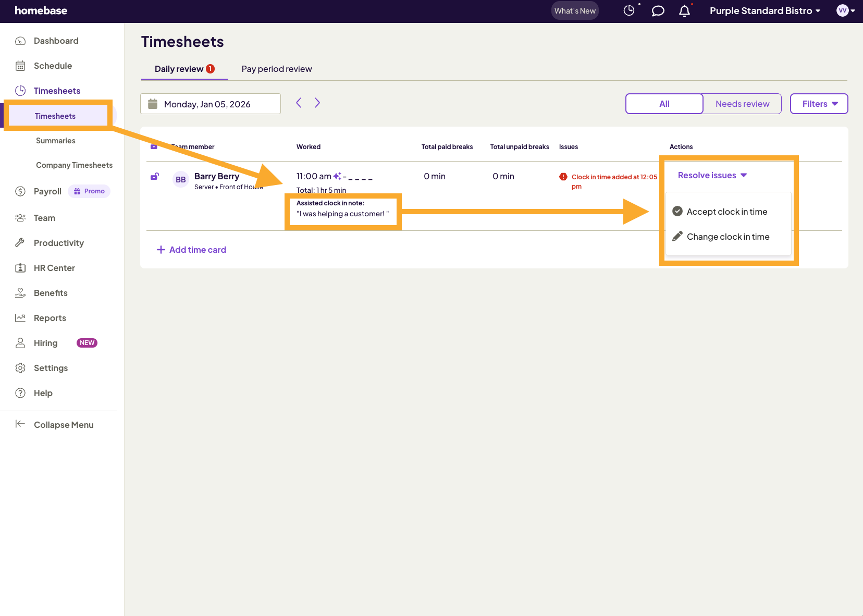Image resolution: width=863 pixels, height=616 pixels.
Task: Switch to the Daily review tab
Action: pyautogui.click(x=184, y=69)
